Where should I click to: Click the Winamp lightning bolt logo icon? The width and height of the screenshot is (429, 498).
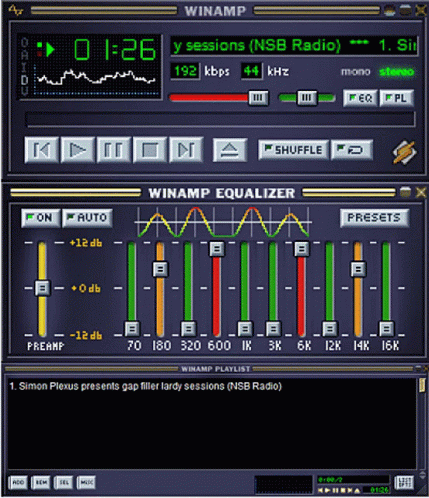click(x=404, y=153)
